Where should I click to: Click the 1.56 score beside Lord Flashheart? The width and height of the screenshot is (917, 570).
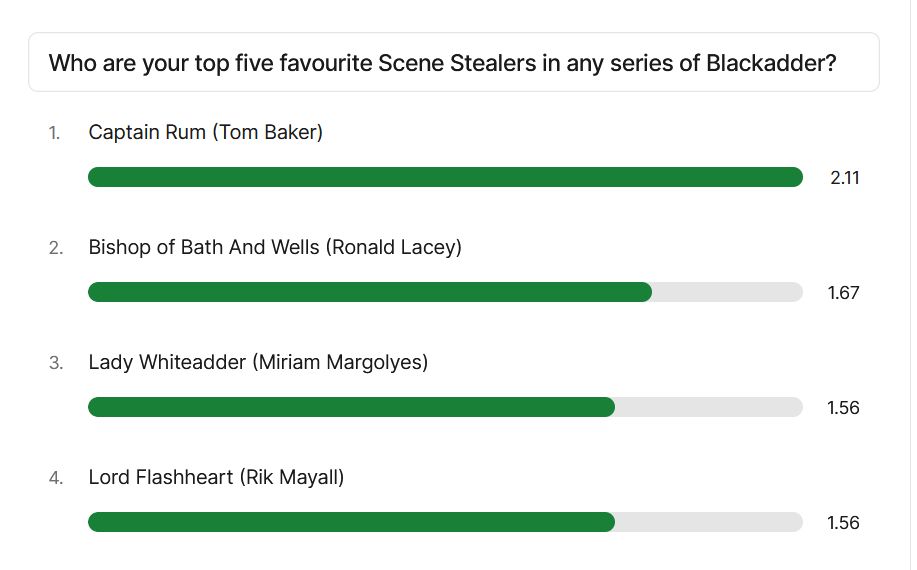tap(843, 523)
